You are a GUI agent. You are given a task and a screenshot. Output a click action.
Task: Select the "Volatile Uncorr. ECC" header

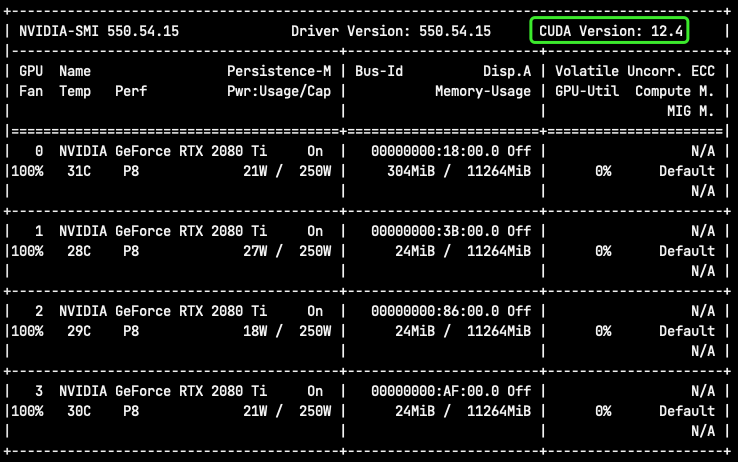tap(635, 71)
